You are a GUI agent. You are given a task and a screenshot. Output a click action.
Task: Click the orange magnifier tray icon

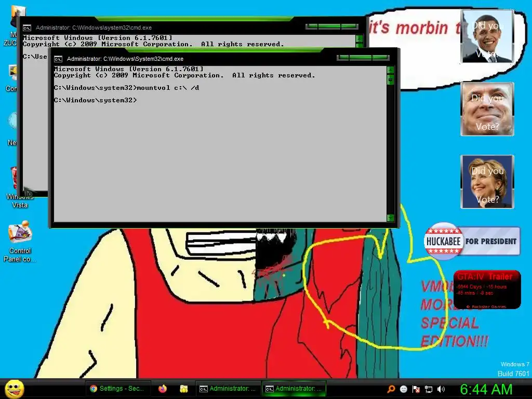[391, 389]
